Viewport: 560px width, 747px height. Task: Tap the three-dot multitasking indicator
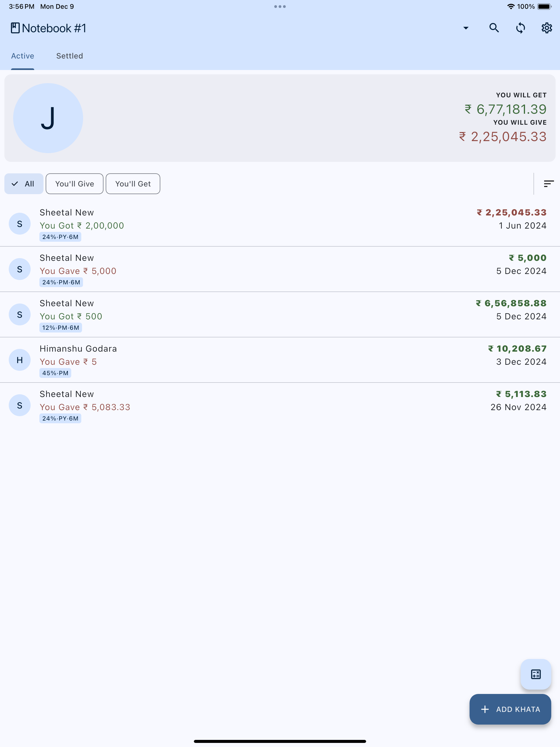[x=280, y=6]
